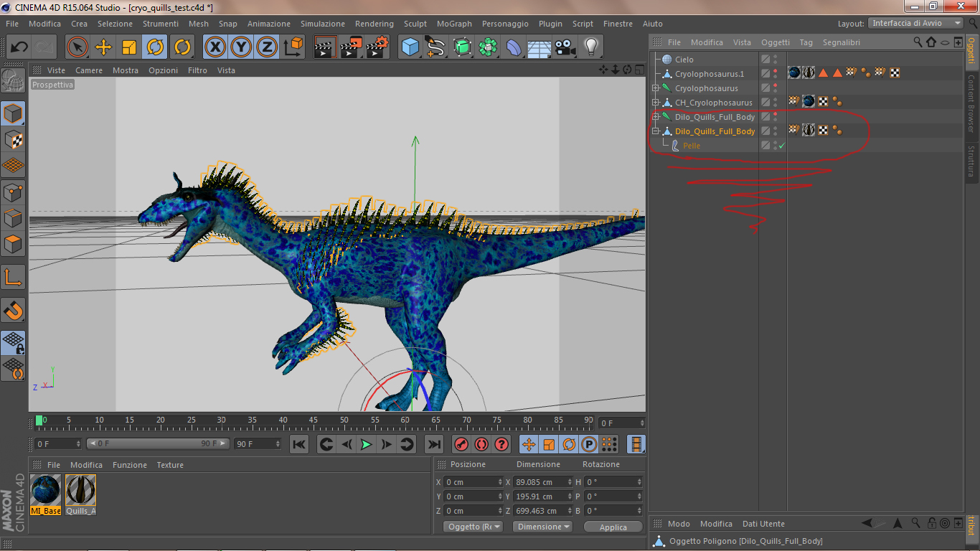
Task: Activate the Rotate tool
Action: (155, 47)
